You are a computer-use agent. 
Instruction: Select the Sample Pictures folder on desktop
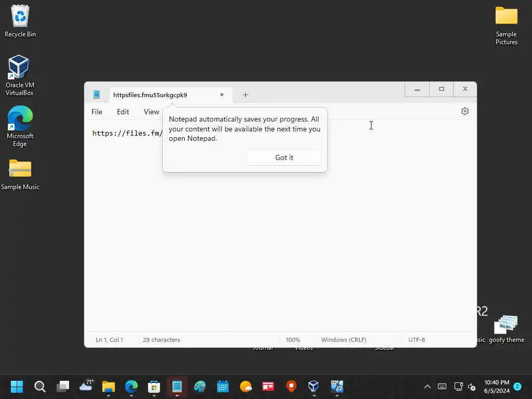point(506,26)
